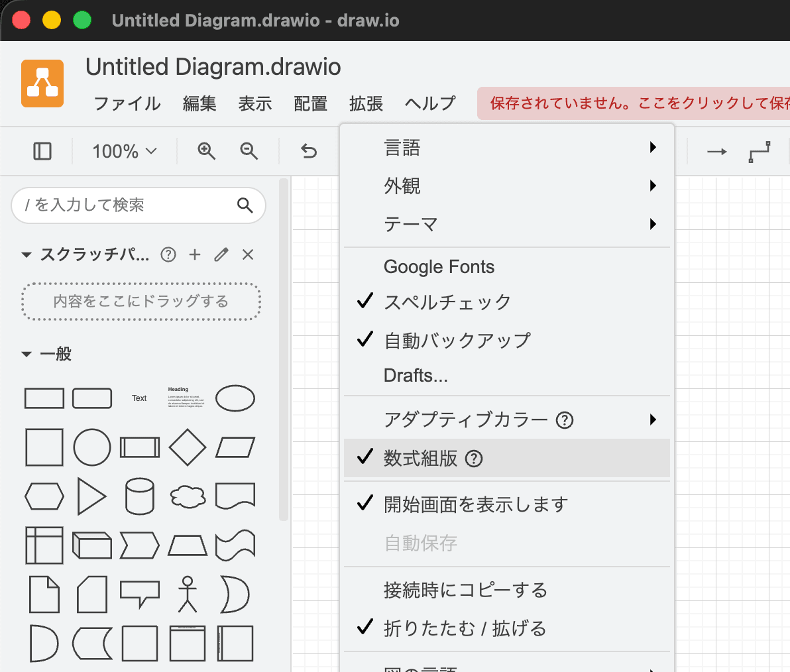Click the zoom out magnifier icon
Viewport: 790px width, 672px height.
(x=249, y=151)
